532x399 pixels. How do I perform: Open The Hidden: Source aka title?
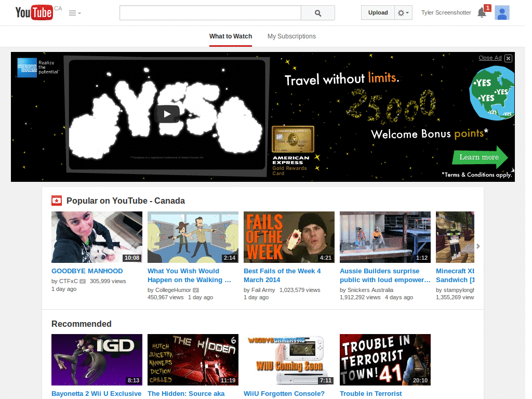pyautogui.click(x=186, y=394)
